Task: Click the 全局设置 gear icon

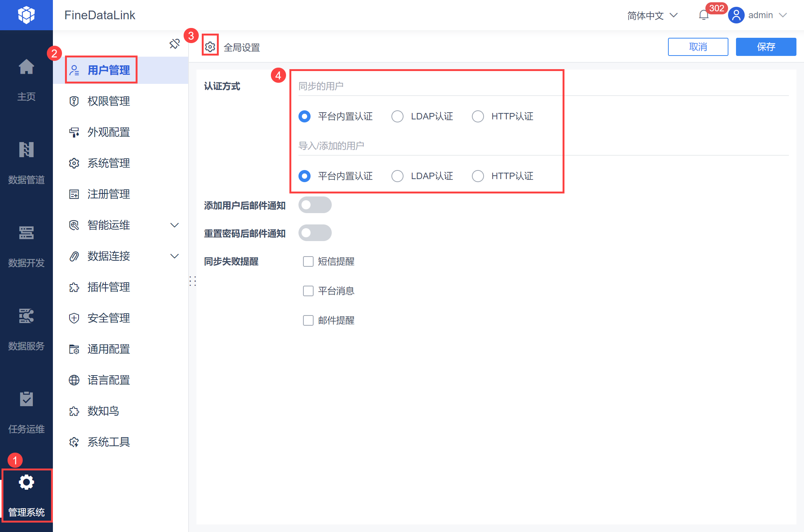Action: [210, 47]
